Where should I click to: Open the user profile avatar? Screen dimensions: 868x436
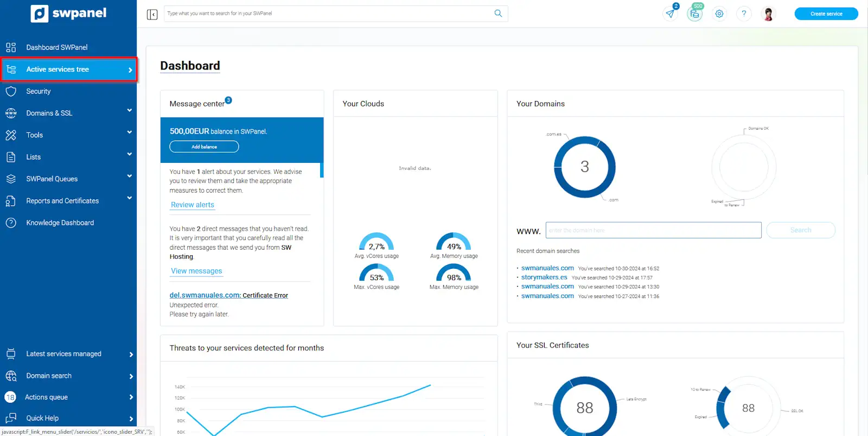[x=768, y=14]
